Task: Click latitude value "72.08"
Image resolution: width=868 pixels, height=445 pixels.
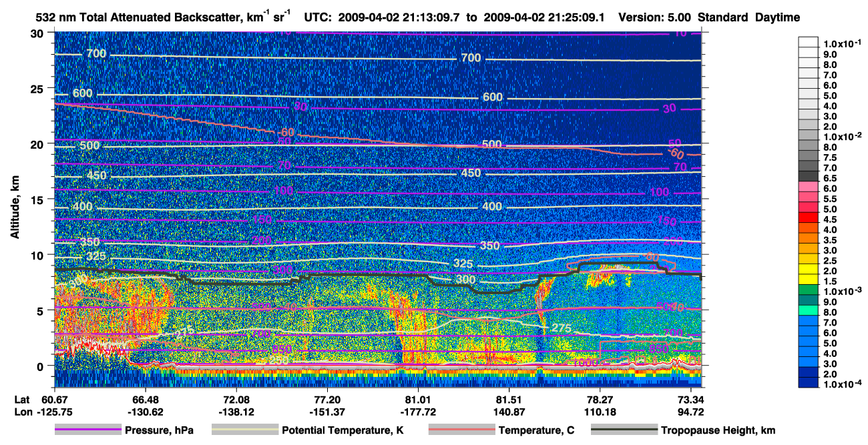Action: [x=236, y=399]
